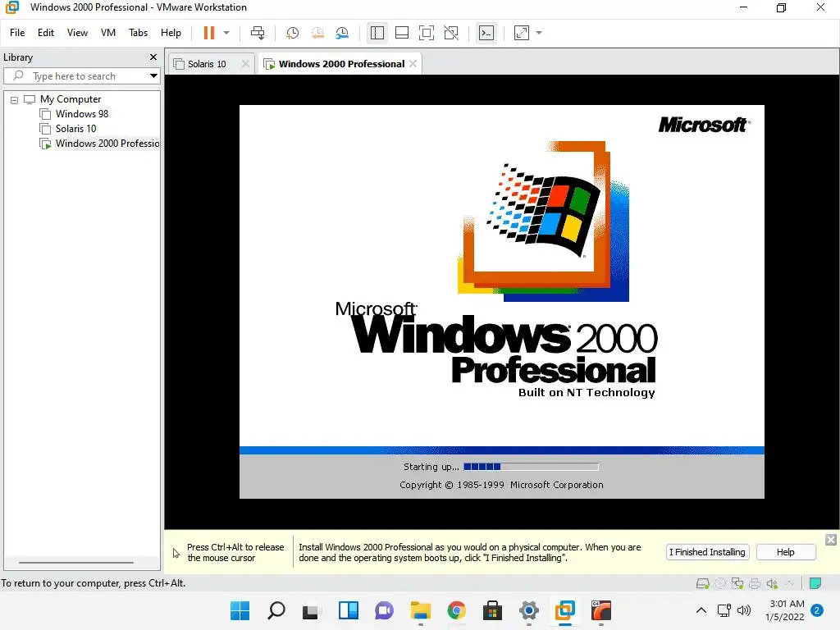Toggle the thumbnail bar view icon

click(x=402, y=33)
